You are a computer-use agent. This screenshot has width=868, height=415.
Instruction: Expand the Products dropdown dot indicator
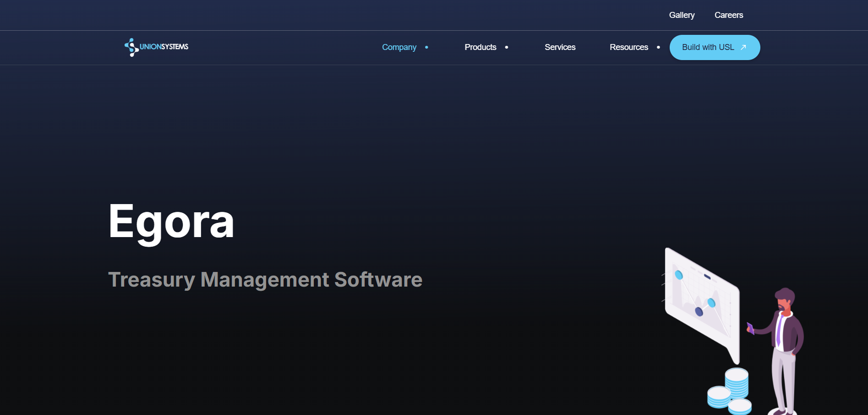click(507, 47)
